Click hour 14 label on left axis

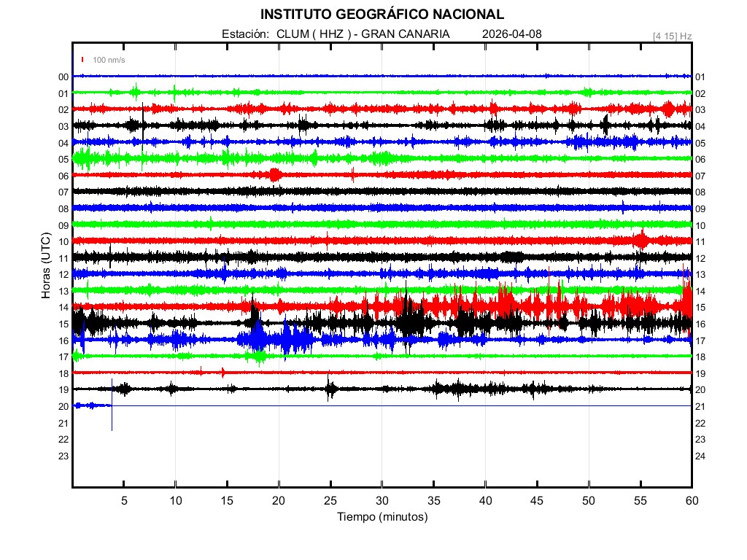tap(63, 308)
